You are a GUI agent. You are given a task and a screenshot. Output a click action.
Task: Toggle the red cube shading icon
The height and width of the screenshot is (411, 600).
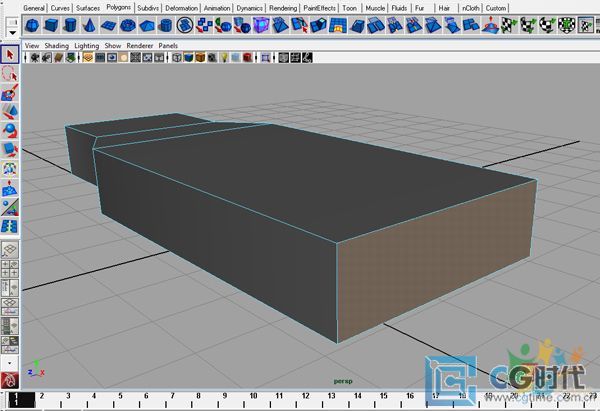(248, 58)
